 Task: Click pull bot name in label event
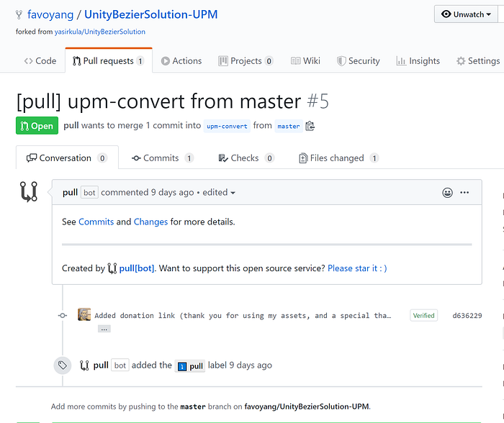101,365
